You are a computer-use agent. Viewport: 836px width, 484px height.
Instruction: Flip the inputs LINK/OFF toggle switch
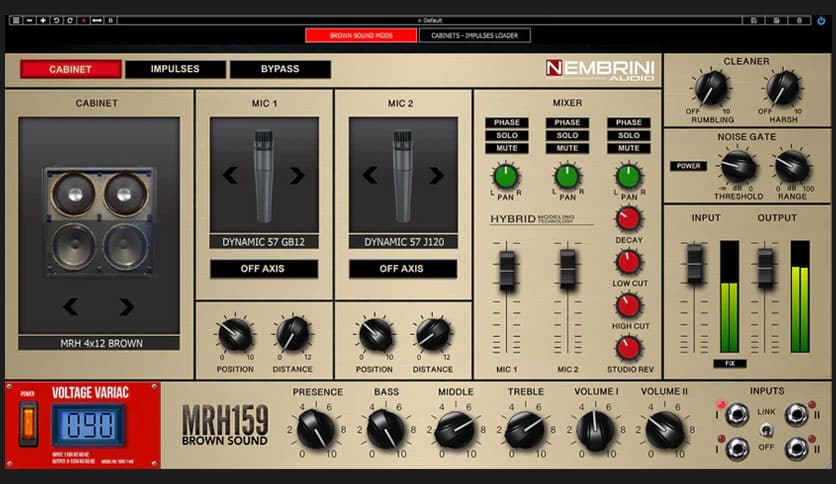pyautogui.click(x=766, y=430)
